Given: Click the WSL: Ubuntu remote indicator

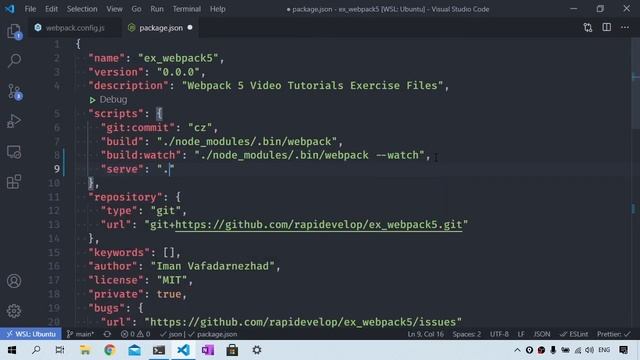Looking at the screenshot, I should [31, 334].
